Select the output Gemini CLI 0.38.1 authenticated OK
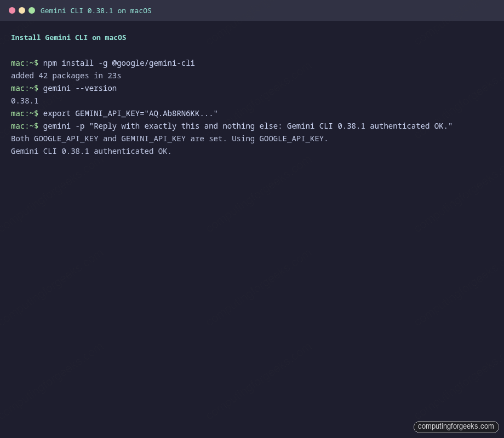Viewport: 504px width, 438px height. (x=90, y=151)
